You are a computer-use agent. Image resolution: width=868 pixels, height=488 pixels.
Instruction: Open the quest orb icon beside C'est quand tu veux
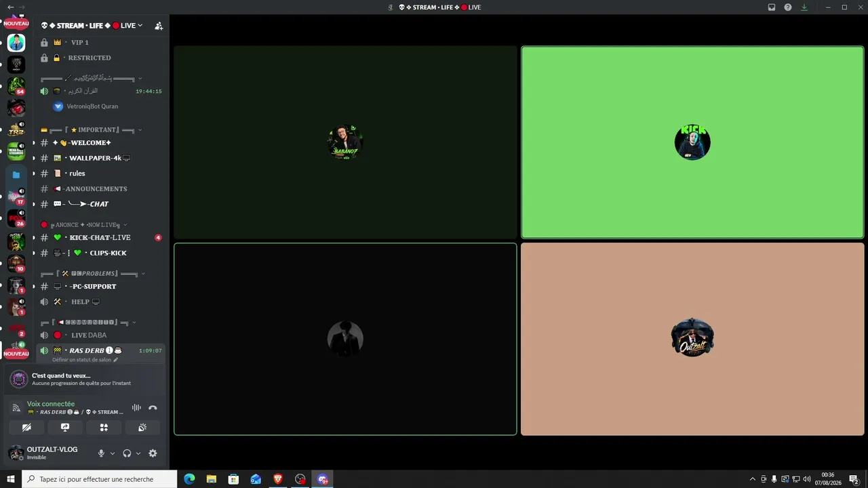click(x=19, y=379)
